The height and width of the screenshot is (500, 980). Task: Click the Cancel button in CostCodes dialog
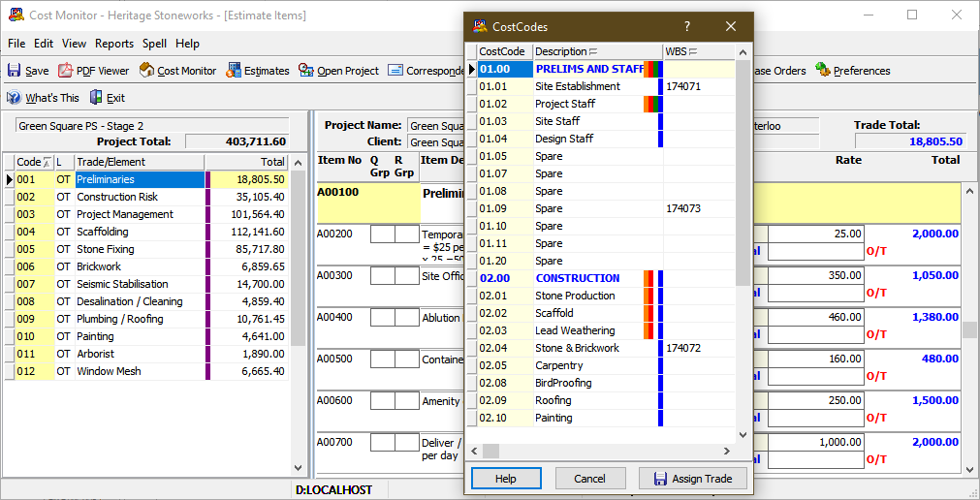click(589, 479)
